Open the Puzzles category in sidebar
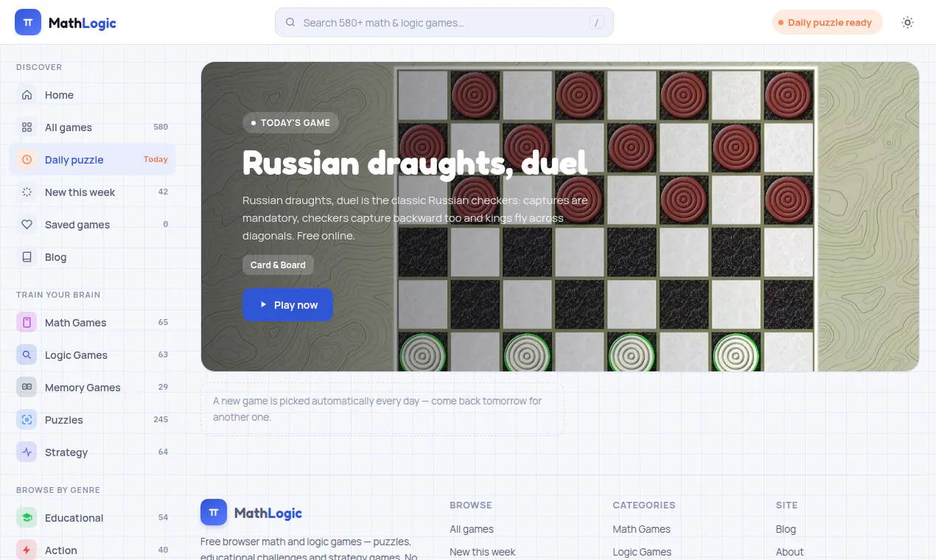 point(92,420)
